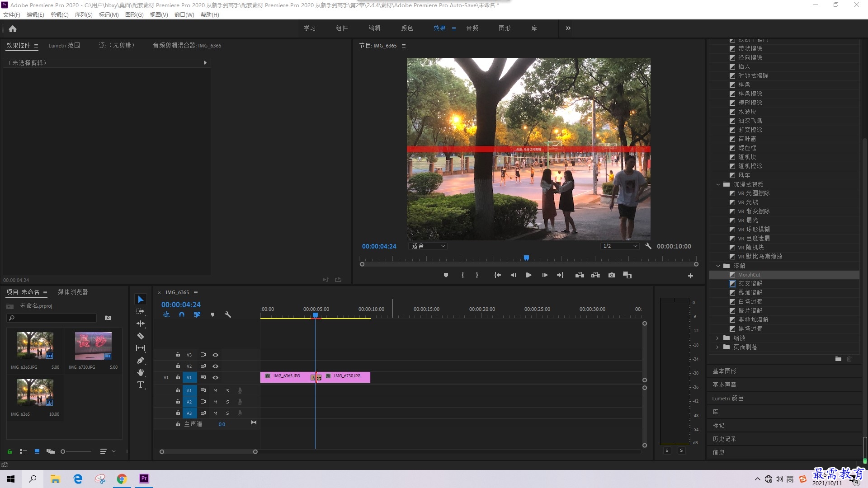
Task: Toggle A1 track targeting
Action: pyautogui.click(x=189, y=390)
